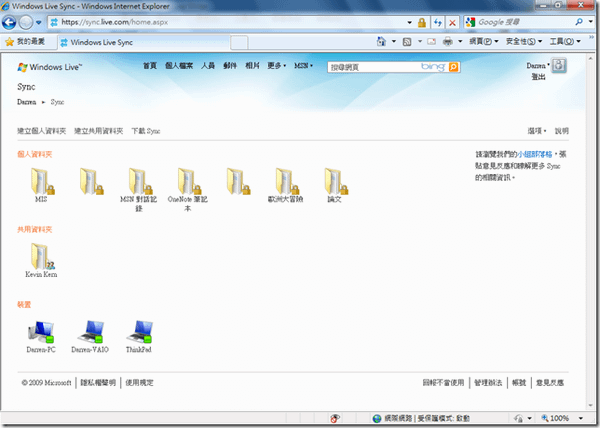The height and width of the screenshot is (428, 600).
Task: Click the Home toolbar icon
Action: coord(381,41)
